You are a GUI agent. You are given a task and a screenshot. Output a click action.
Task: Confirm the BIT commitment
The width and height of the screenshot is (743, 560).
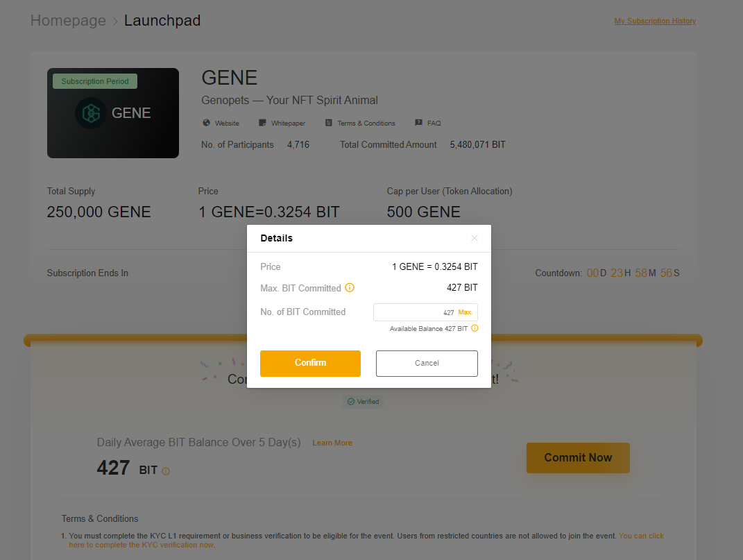310,363
